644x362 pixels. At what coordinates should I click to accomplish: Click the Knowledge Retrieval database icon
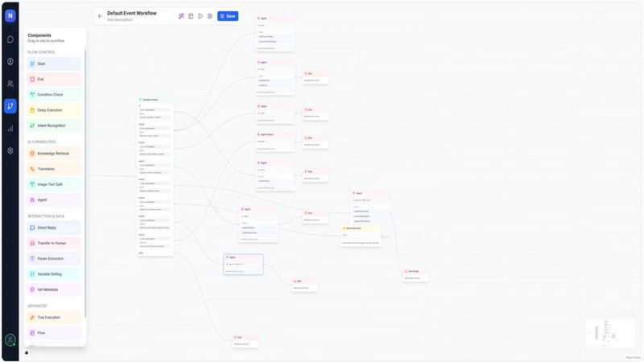[32, 154]
